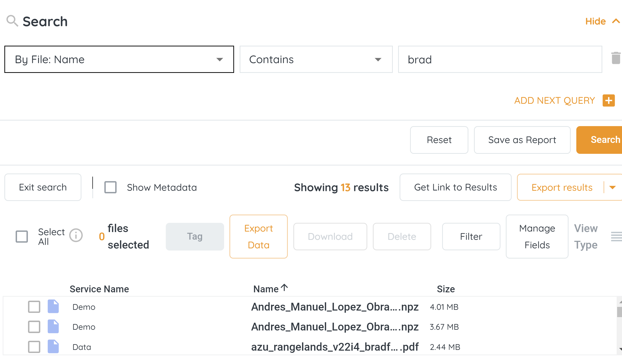
Task: Open the By File: Name dropdown
Action: pyautogui.click(x=119, y=59)
